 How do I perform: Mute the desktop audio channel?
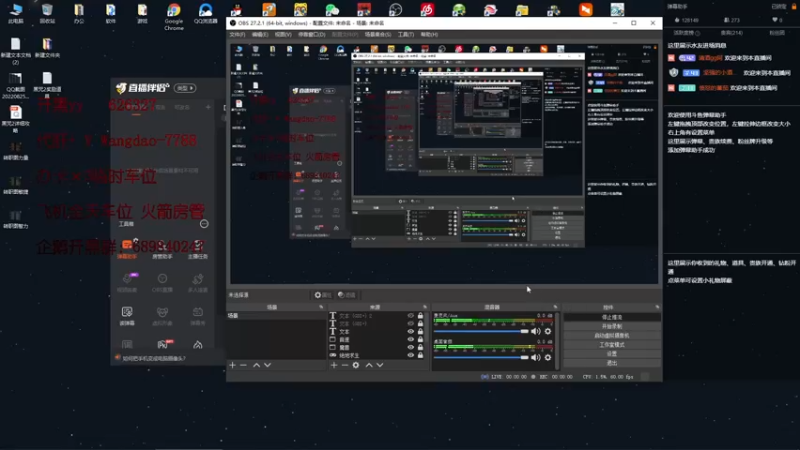point(535,358)
